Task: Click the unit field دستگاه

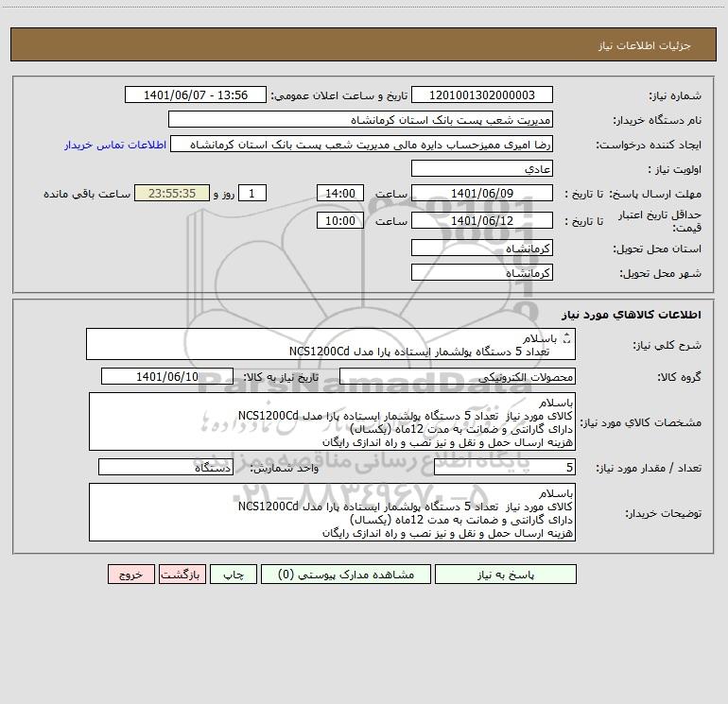Action: click(x=165, y=467)
